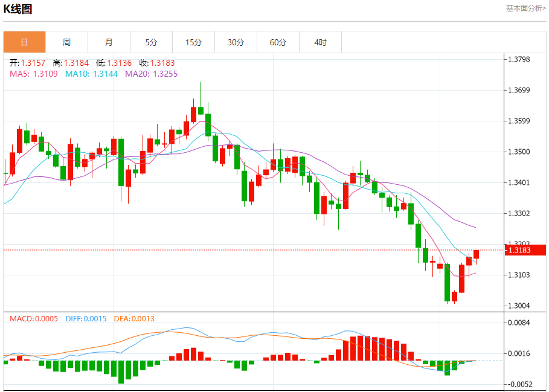Viewport: 549px width, 392px height.
Task: Open the 月 (monthly) timeframe tab
Action: (x=109, y=42)
